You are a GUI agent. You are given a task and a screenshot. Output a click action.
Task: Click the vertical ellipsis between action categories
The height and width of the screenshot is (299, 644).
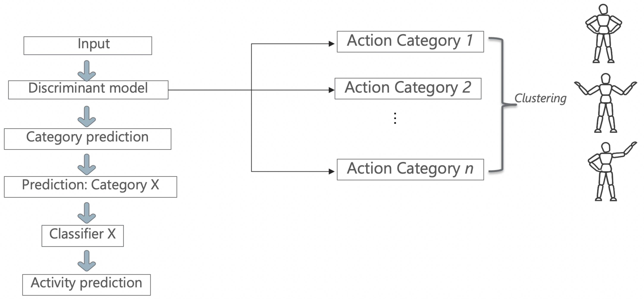pos(395,118)
